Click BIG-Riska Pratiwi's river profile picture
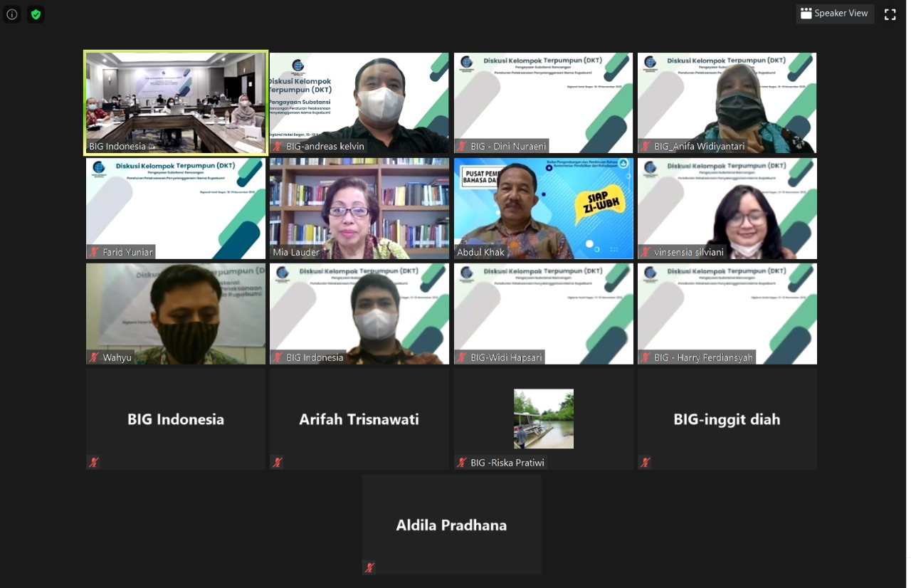 tap(543, 419)
